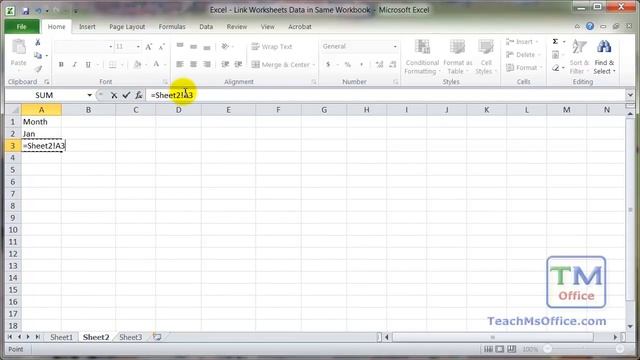Cancel formula entry with X button
Screen dimensions: 640x360
pyautogui.click(x=114, y=95)
